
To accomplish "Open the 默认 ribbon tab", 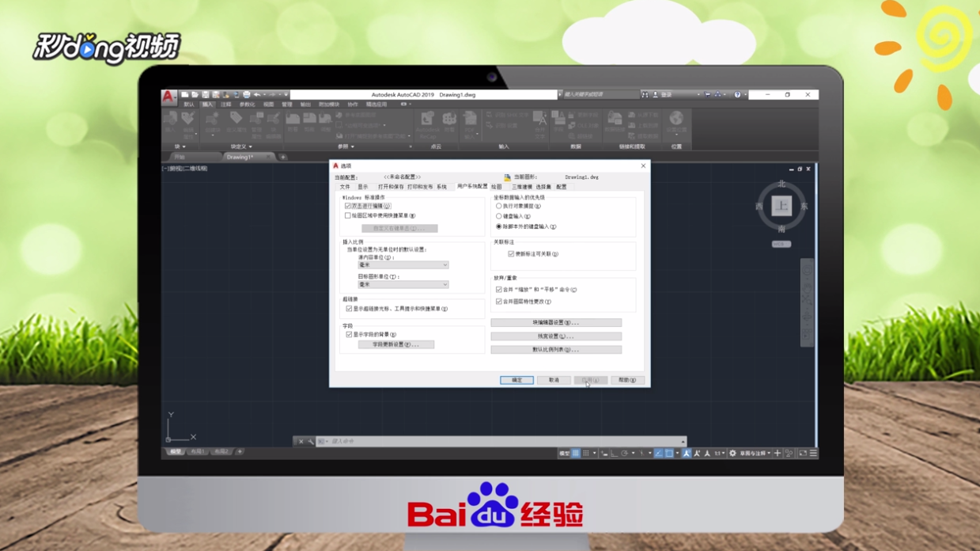I will coord(189,104).
